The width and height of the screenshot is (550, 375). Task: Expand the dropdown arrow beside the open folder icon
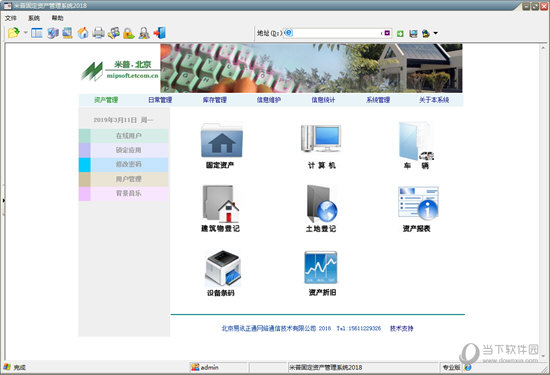26,33
